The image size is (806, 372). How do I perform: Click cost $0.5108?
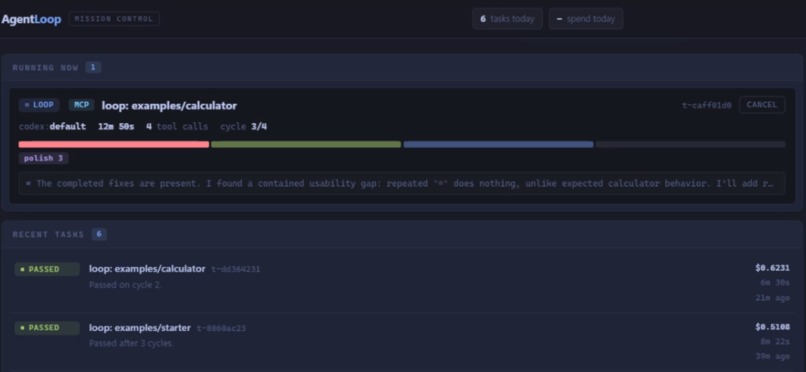[773, 327]
